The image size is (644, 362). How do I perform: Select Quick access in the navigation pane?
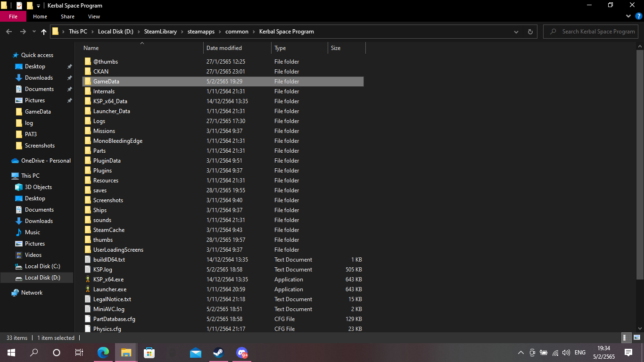point(37,55)
